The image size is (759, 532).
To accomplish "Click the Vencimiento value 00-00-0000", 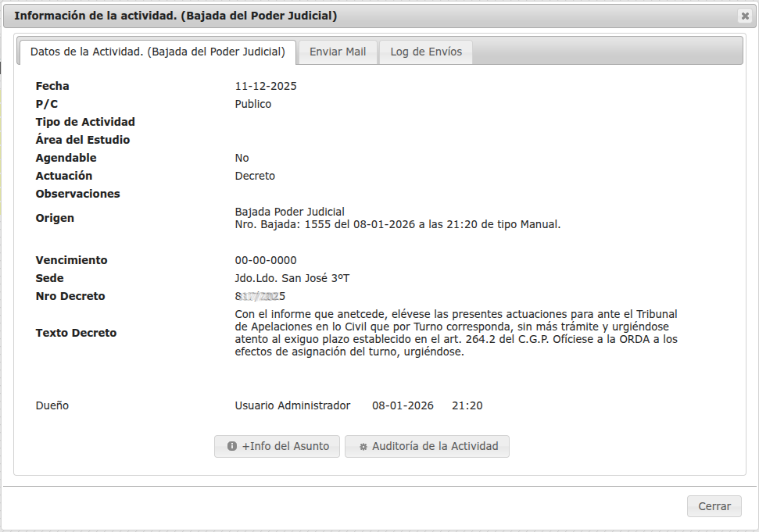I will [x=266, y=261].
